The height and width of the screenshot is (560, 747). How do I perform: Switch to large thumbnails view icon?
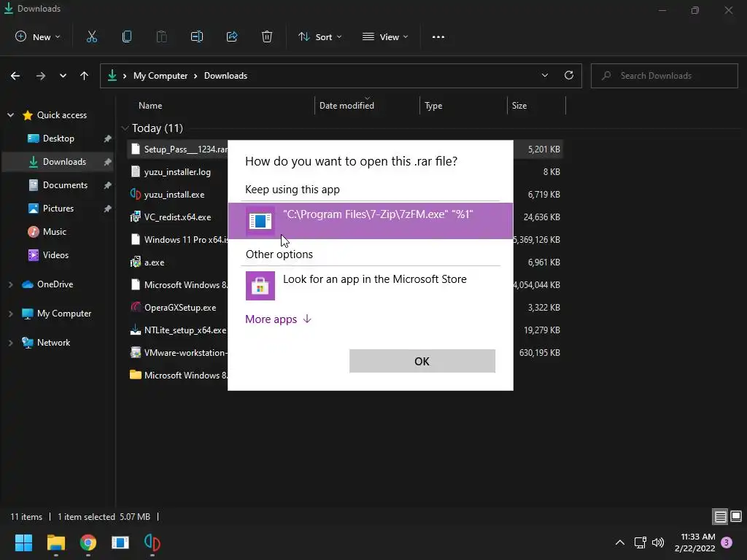click(736, 516)
